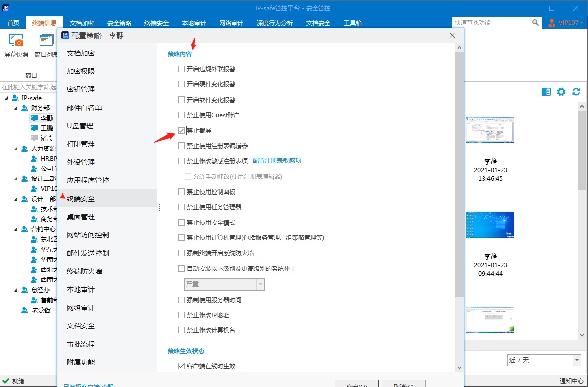Uncheck 客户端在线时生效

[x=181, y=366]
